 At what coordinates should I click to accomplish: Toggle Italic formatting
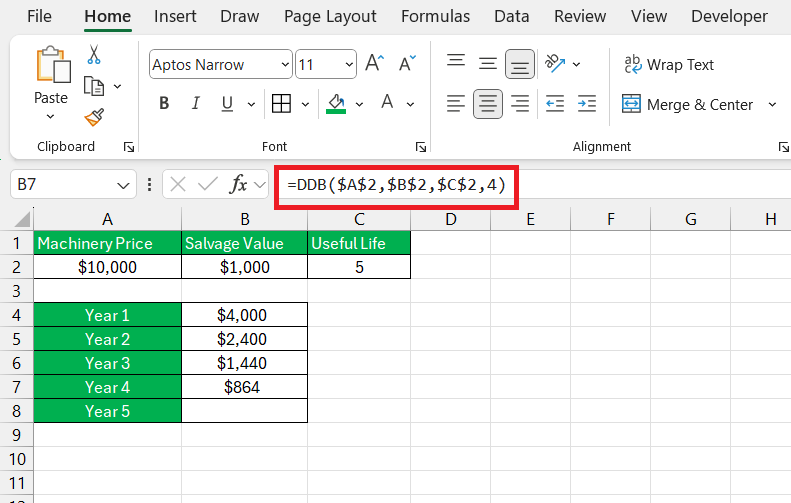tap(196, 103)
